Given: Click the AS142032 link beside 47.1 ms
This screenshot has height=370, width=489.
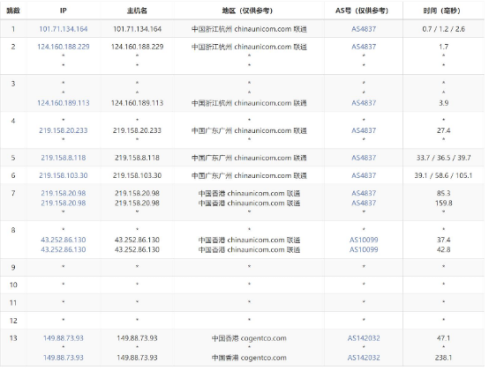Looking at the screenshot, I should [364, 338].
